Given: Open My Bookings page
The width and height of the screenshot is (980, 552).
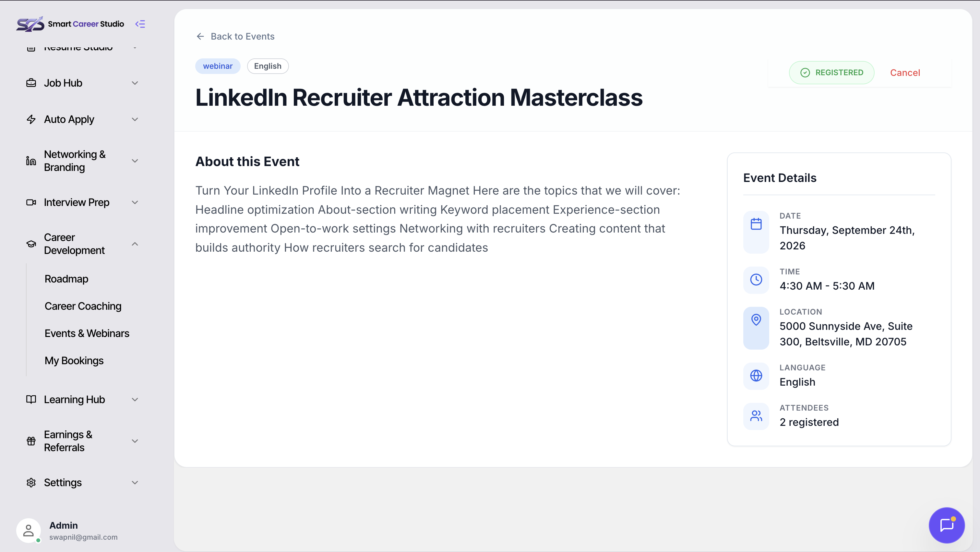Looking at the screenshot, I should click(74, 361).
